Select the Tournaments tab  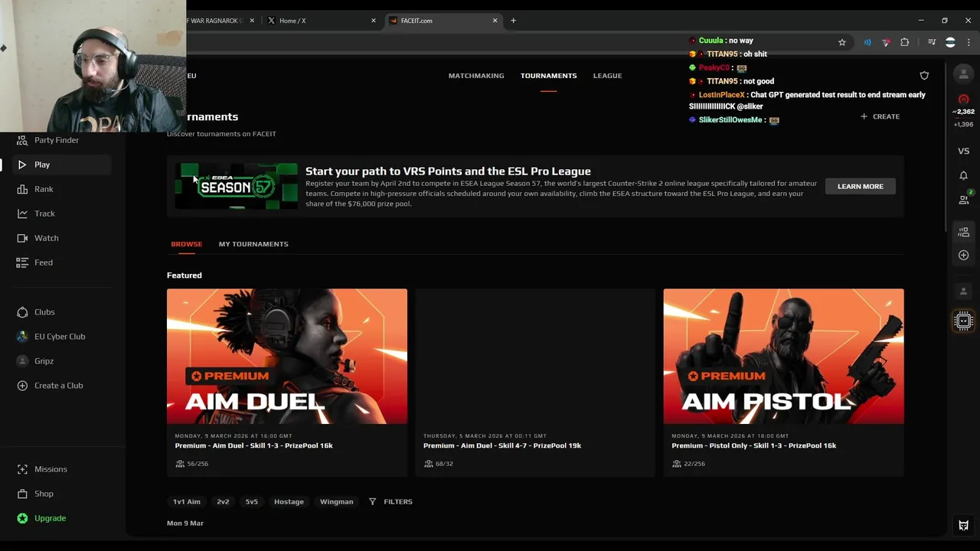pos(548,76)
